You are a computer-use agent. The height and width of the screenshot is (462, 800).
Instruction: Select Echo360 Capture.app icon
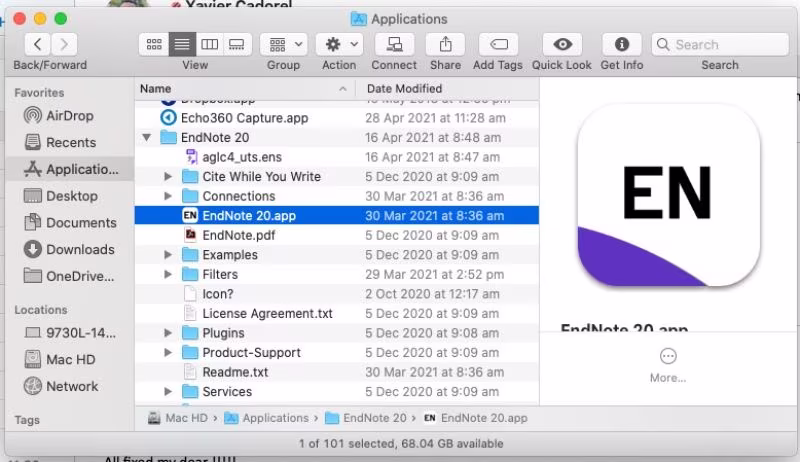[168, 118]
